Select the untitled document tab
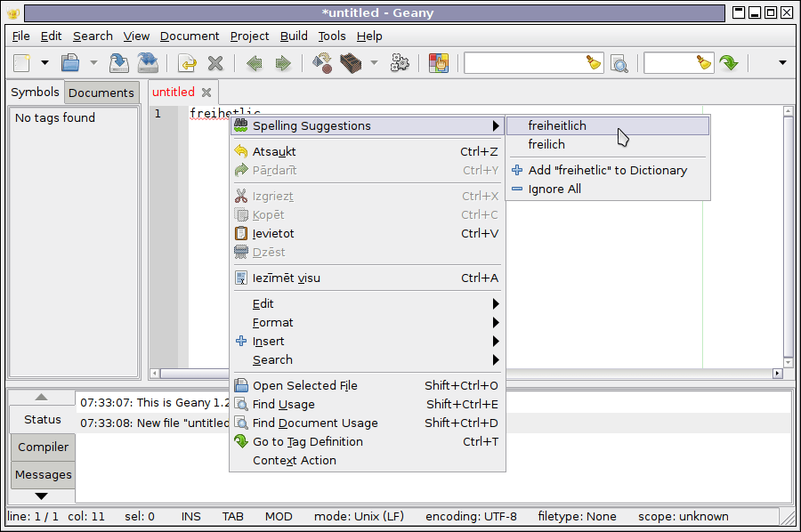801x532 pixels. [x=174, y=92]
